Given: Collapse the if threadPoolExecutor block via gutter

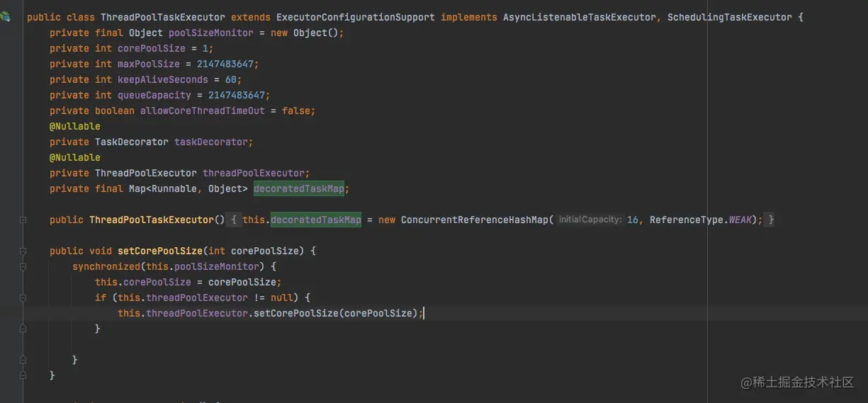Looking at the screenshot, I should point(23,298).
